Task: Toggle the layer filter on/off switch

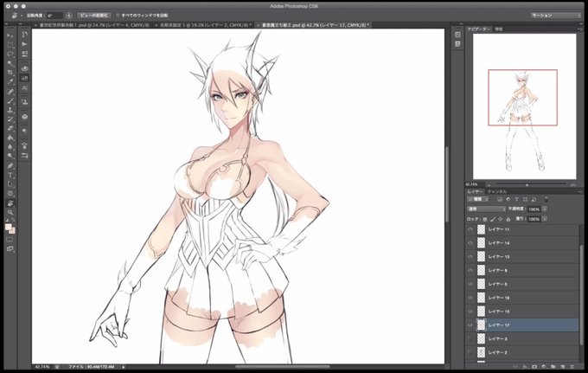Action: pyautogui.click(x=546, y=199)
